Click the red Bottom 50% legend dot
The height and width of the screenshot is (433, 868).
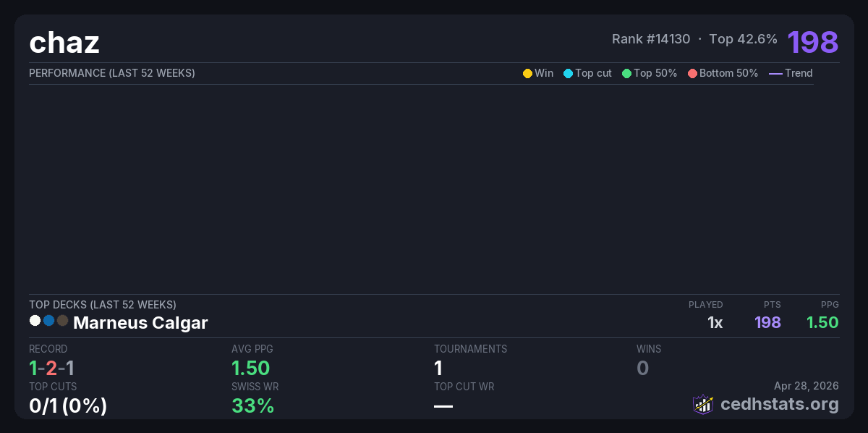pos(692,73)
